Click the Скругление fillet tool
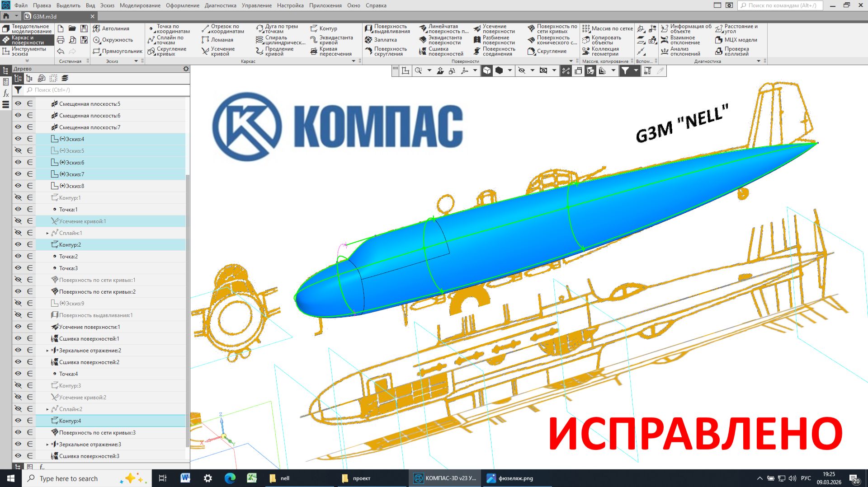This screenshot has width=868, height=487. (x=547, y=51)
